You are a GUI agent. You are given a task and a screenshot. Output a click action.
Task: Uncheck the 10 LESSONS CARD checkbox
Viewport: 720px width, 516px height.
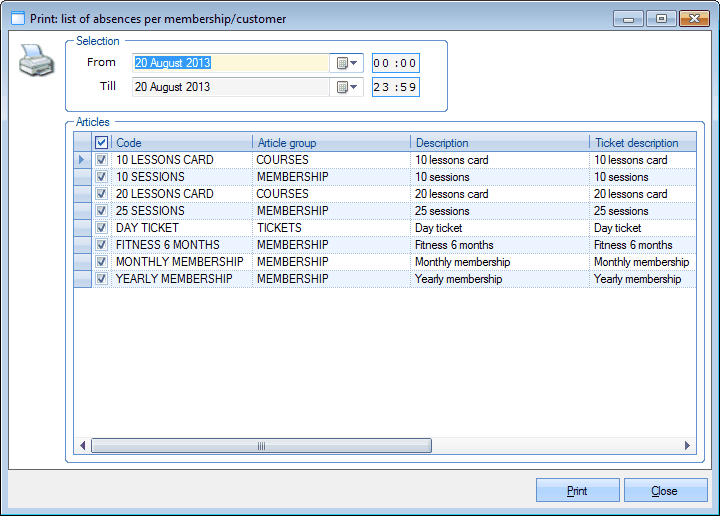[101, 160]
